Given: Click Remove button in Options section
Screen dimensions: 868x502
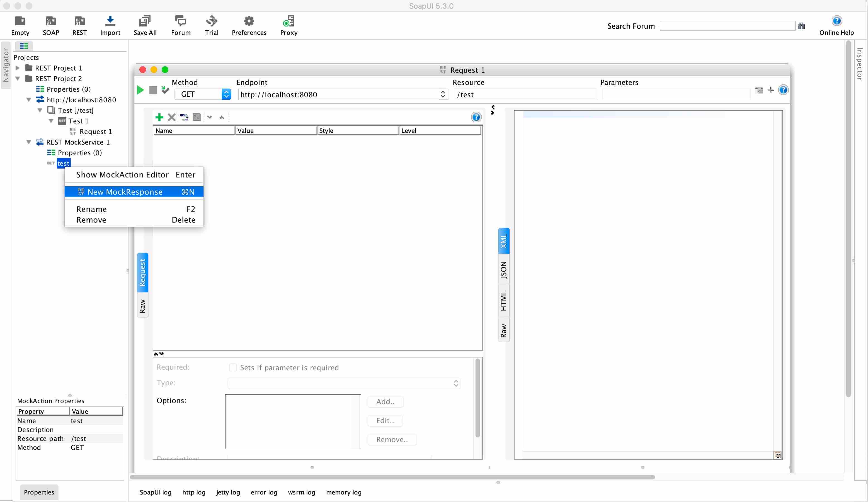Looking at the screenshot, I should click(392, 439).
